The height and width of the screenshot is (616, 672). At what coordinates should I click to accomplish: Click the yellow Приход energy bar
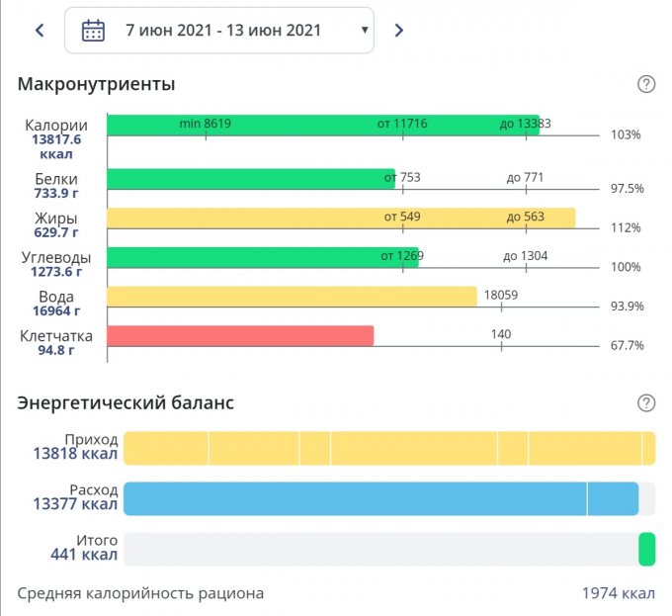click(x=388, y=448)
